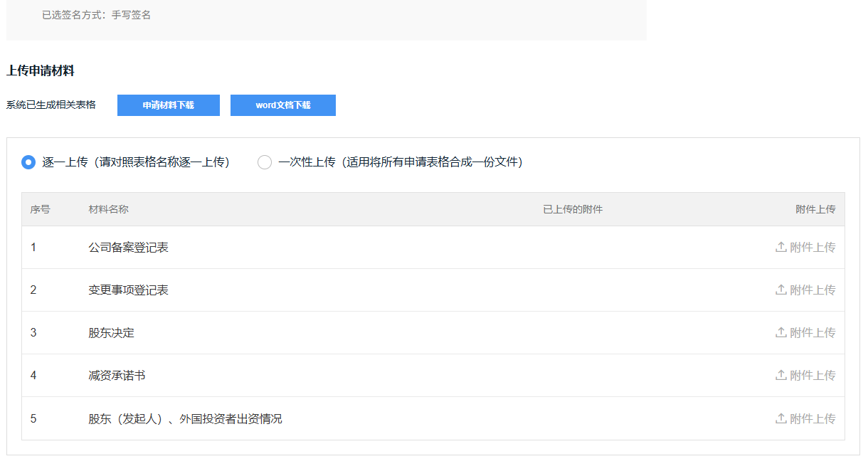Select the 减资承诺书 material name
The width and height of the screenshot is (868, 476).
(117, 376)
